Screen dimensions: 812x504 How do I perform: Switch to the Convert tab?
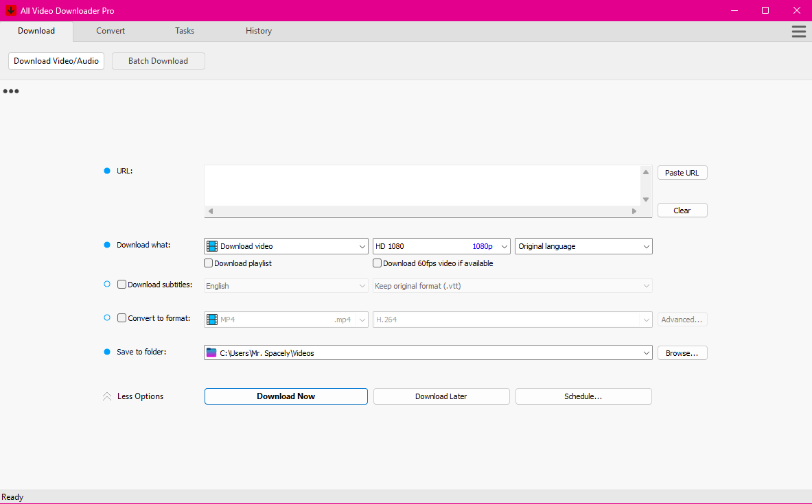111,31
